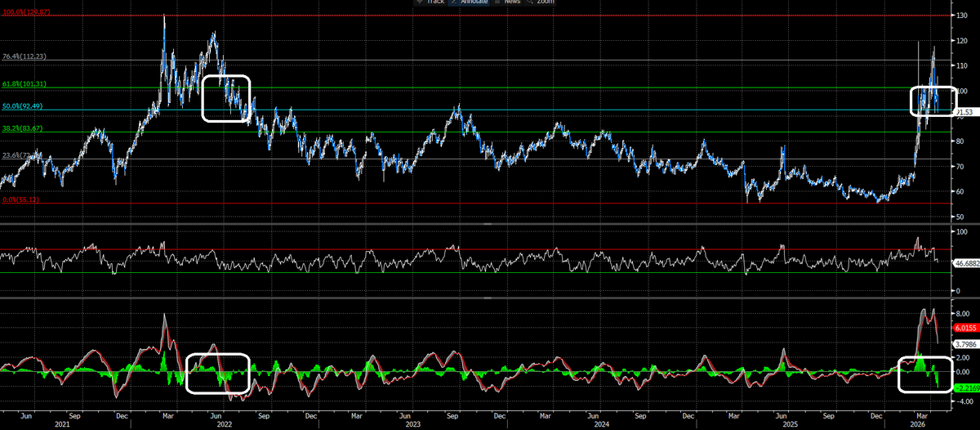The height and width of the screenshot is (430, 980).
Task: Select the 0.0%(55.12) Fibonacci level label
Action: coord(22,199)
